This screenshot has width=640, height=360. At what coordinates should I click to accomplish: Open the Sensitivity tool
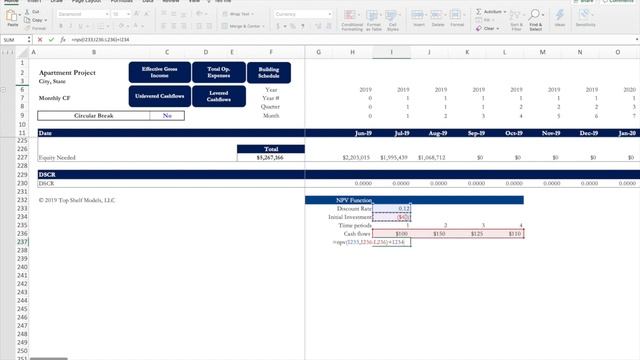[585, 18]
